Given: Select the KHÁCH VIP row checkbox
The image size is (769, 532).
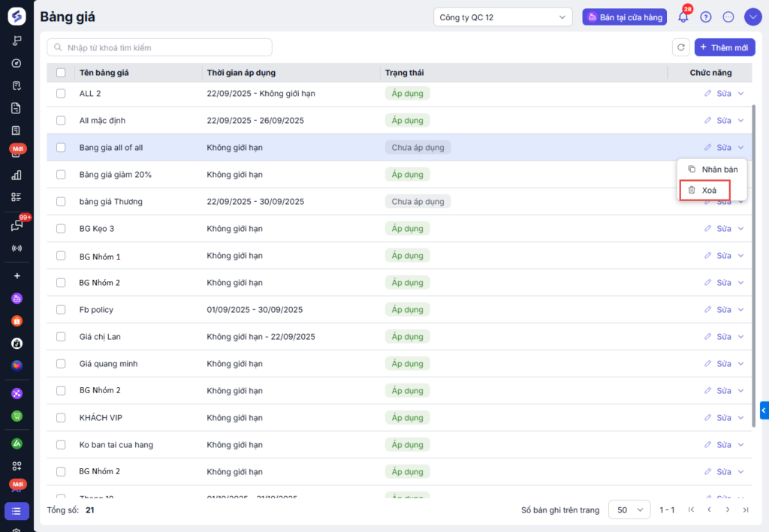Looking at the screenshot, I should pos(61,418).
